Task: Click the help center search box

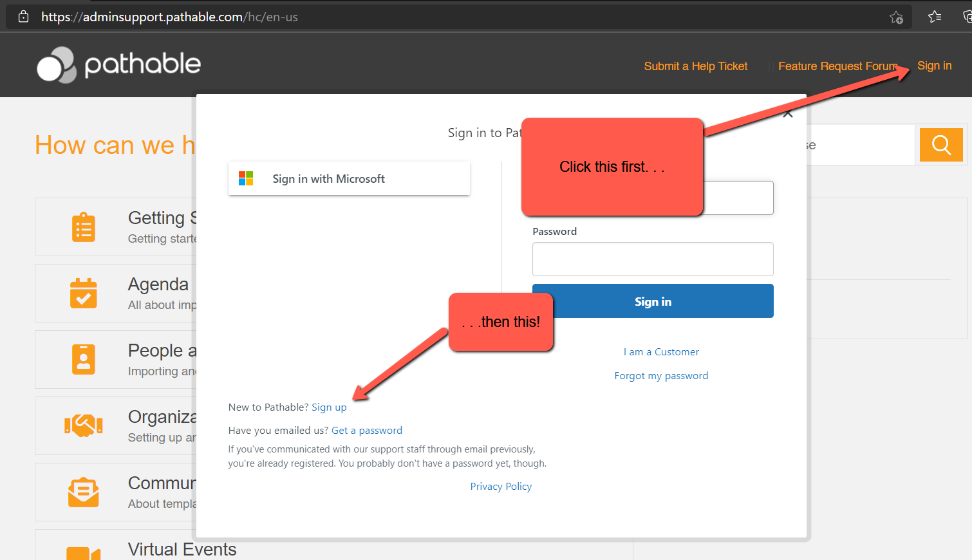Action: [860, 145]
